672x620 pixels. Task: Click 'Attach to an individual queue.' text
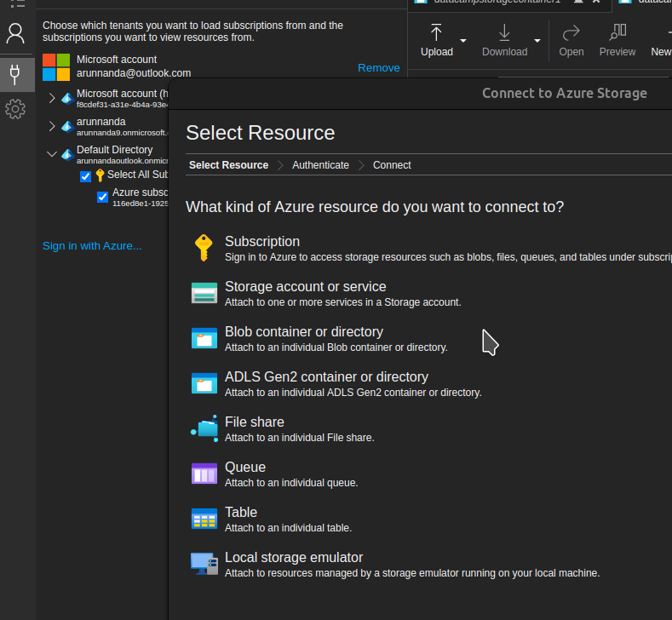[x=291, y=483]
